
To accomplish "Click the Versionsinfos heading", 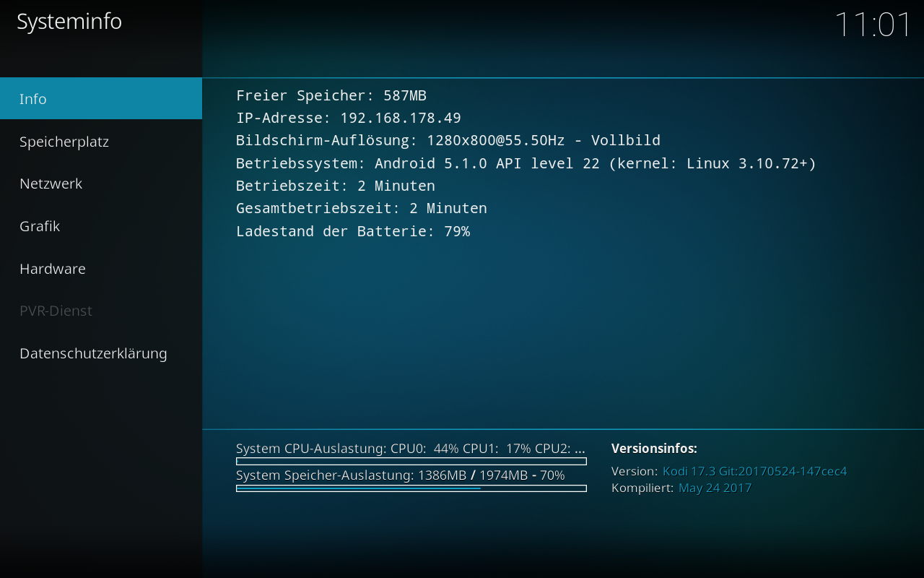I will point(654,448).
